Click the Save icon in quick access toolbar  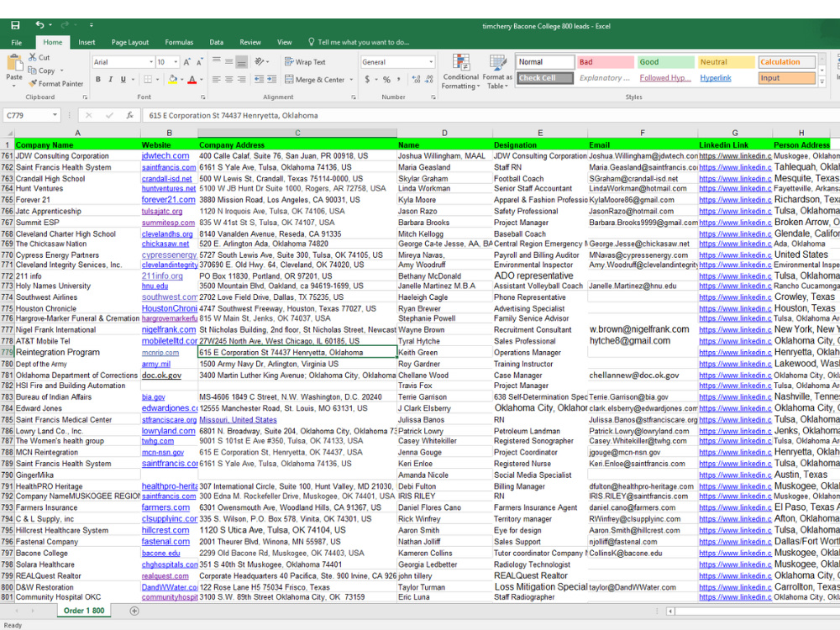click(x=15, y=25)
